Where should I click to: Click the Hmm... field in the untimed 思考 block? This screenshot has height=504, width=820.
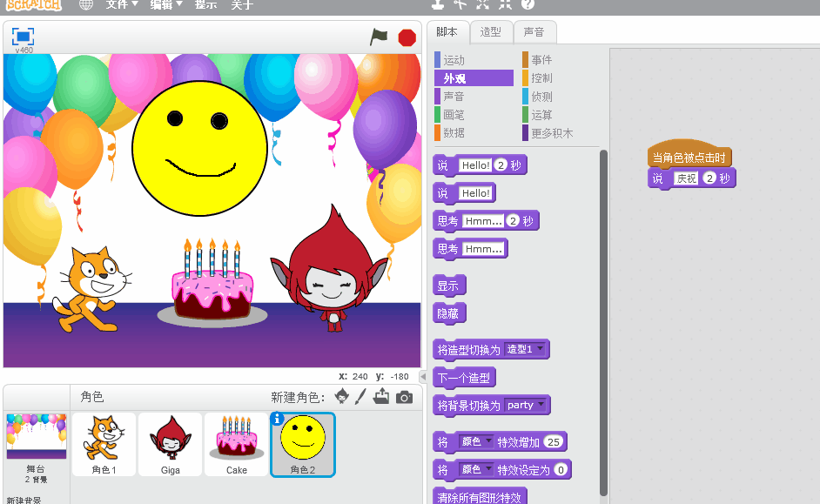pyautogui.click(x=483, y=249)
